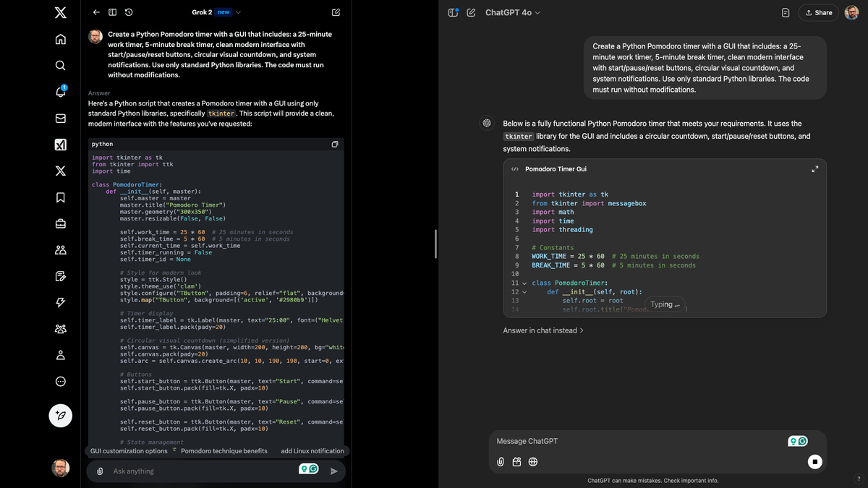Toggle the ChatGPT sidebar panel
This screenshot has width=868, height=488.
coord(454,12)
